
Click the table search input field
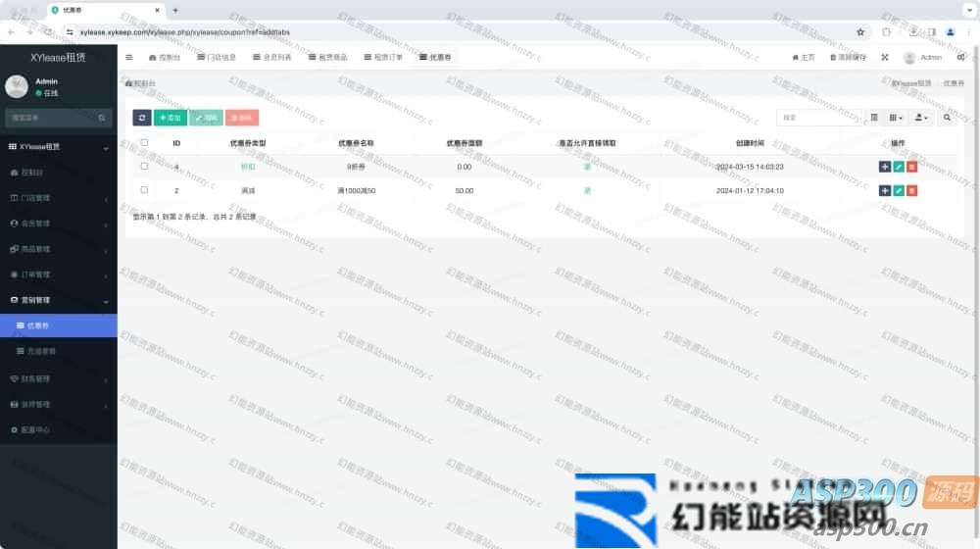[818, 118]
